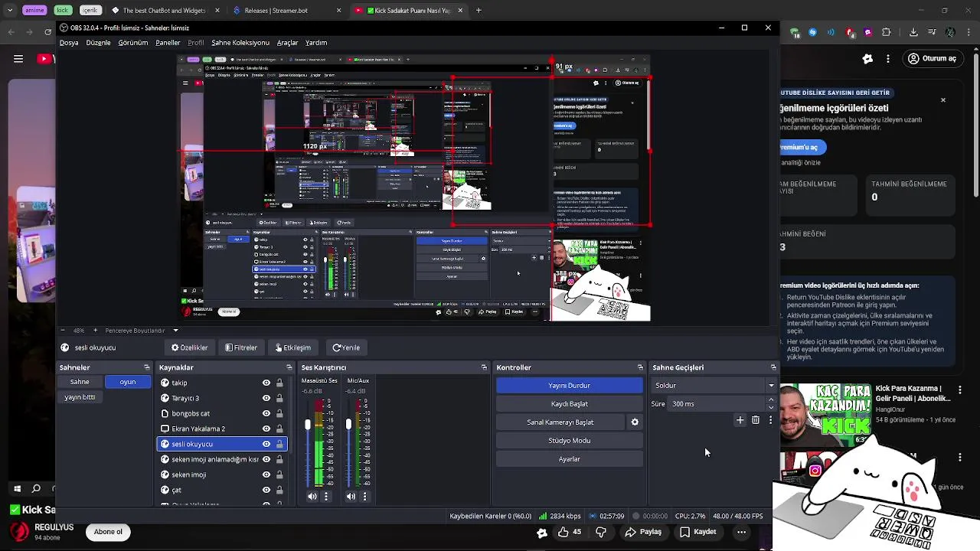Mute the Masaüstü Ses speaker icon
980x551 pixels.
pyautogui.click(x=312, y=497)
